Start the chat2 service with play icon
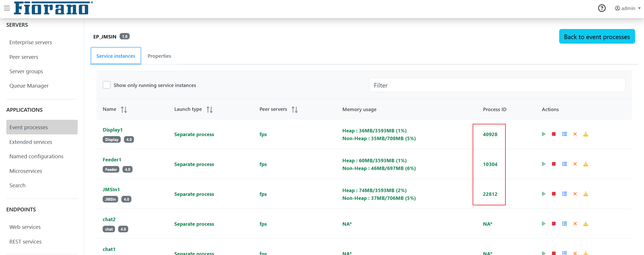The height and width of the screenshot is (255, 644). point(543,224)
